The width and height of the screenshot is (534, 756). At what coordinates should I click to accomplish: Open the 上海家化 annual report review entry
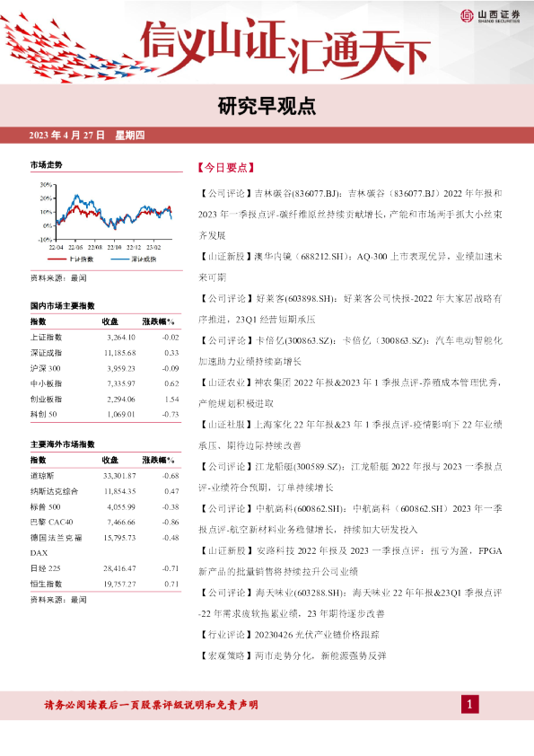pyautogui.click(x=350, y=435)
